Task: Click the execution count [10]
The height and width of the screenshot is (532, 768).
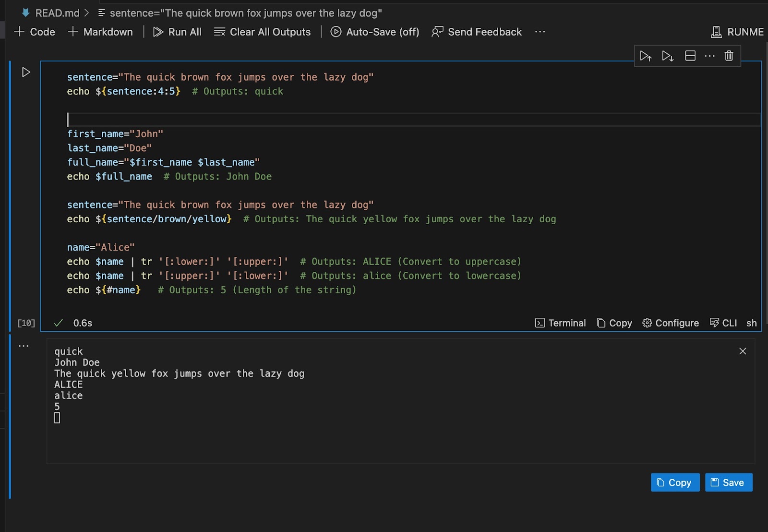Action: [x=26, y=323]
